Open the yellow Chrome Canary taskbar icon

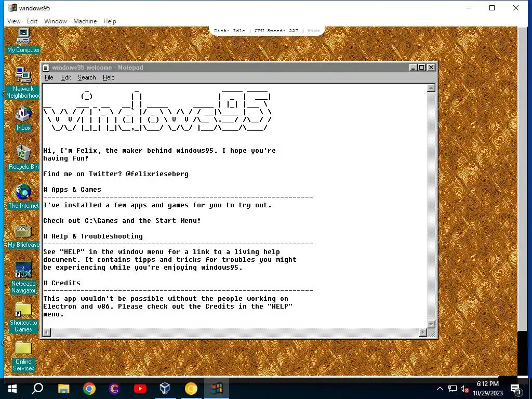pos(191,389)
